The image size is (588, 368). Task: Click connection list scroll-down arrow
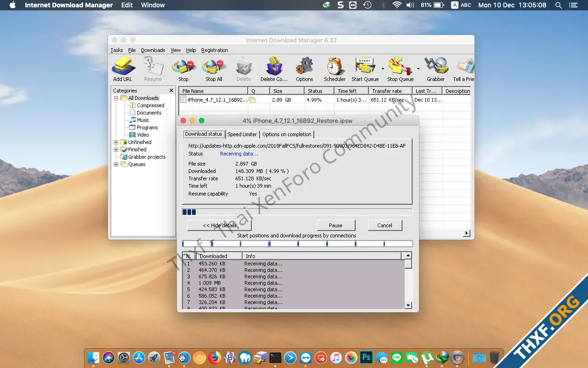click(408, 305)
